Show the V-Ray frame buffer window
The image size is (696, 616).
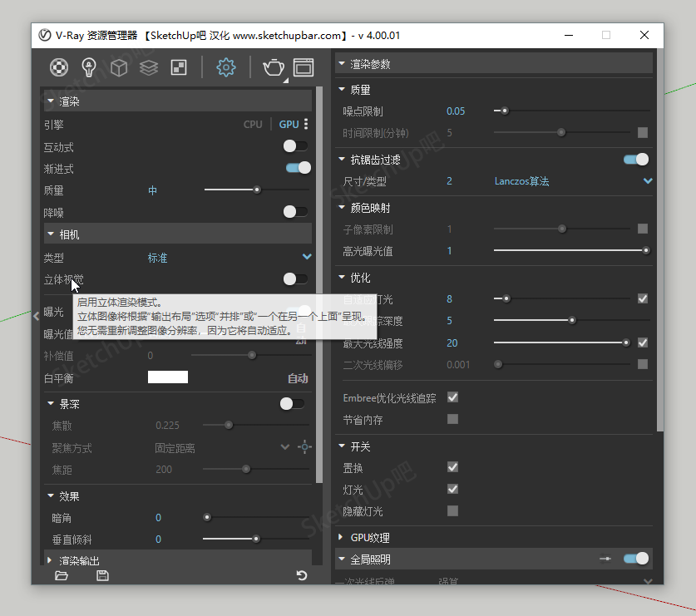304,67
